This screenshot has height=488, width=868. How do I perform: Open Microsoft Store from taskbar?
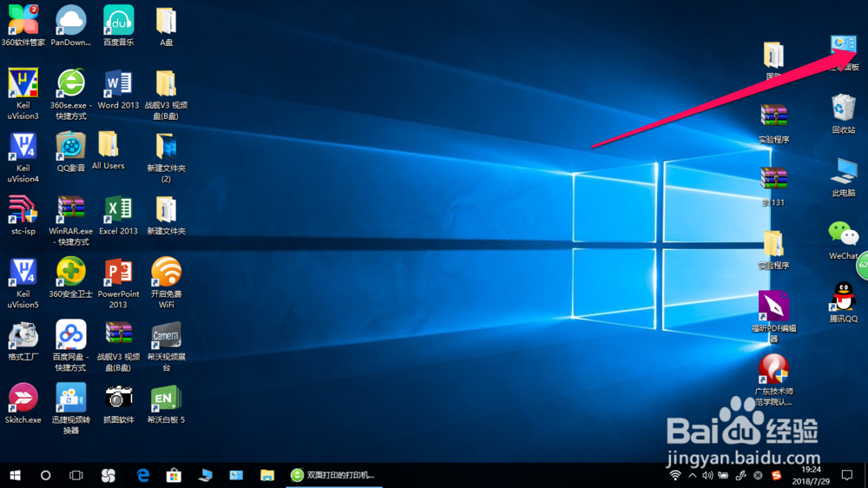(174, 475)
